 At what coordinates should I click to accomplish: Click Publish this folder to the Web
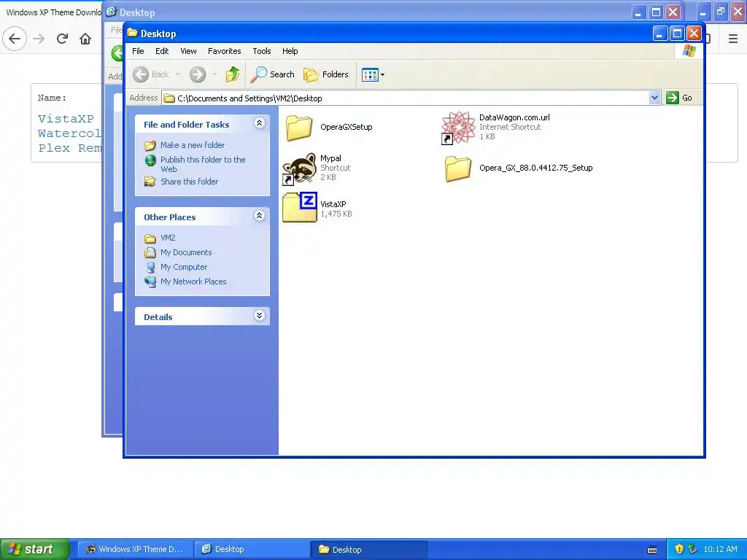tap(203, 164)
